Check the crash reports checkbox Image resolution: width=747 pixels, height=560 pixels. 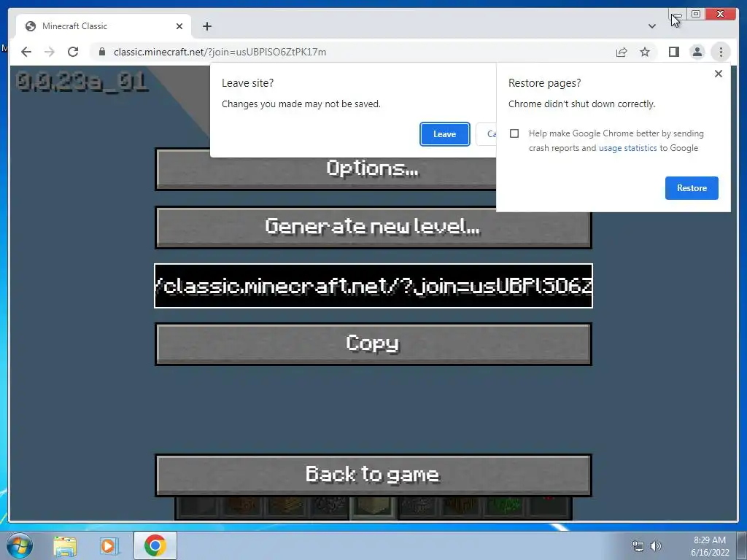pos(514,133)
